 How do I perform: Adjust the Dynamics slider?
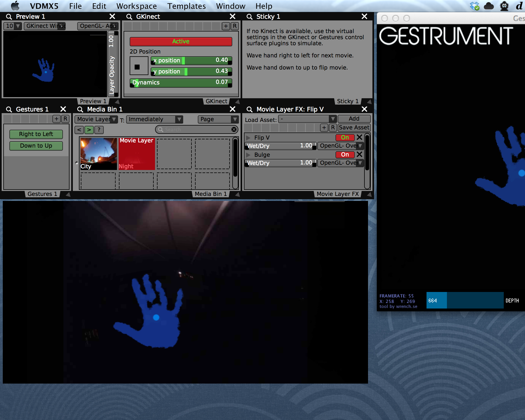click(181, 83)
